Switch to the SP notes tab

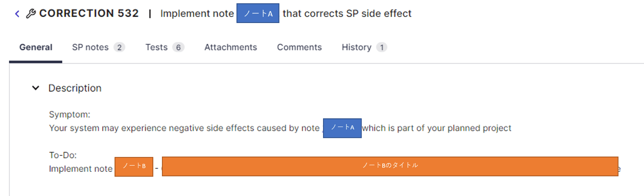pos(98,47)
